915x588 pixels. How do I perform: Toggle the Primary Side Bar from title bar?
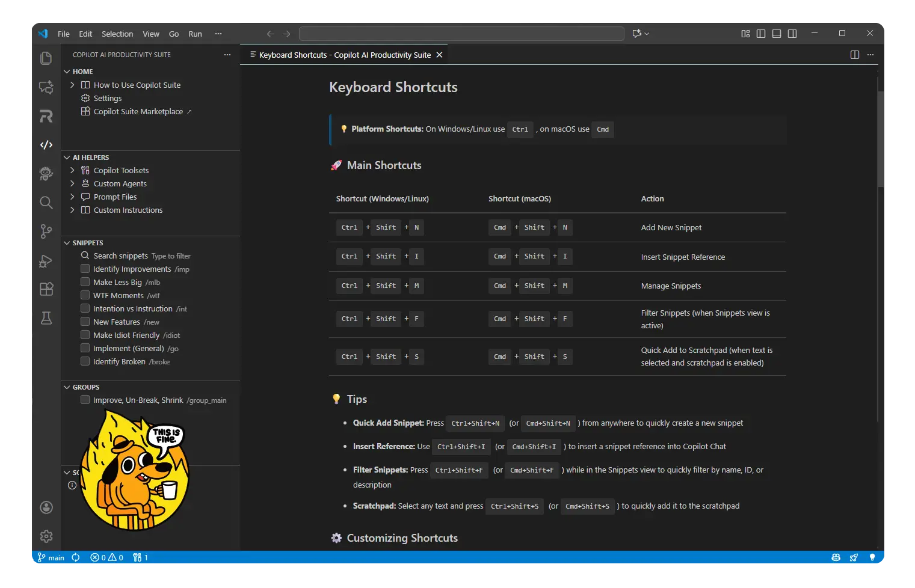coord(761,34)
